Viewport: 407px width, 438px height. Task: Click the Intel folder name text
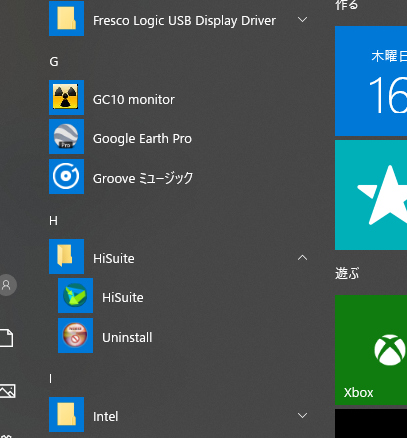pyautogui.click(x=105, y=417)
